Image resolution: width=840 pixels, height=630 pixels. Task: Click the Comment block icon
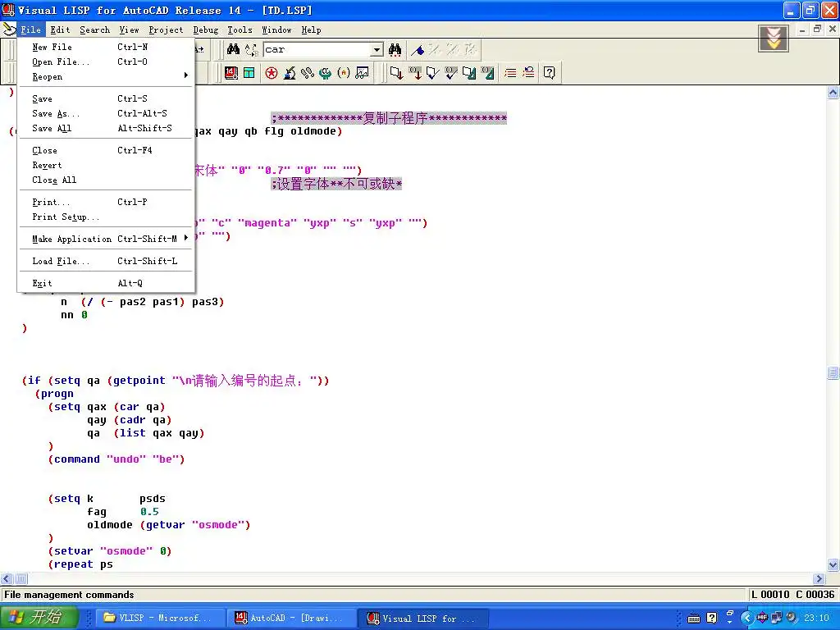510,73
